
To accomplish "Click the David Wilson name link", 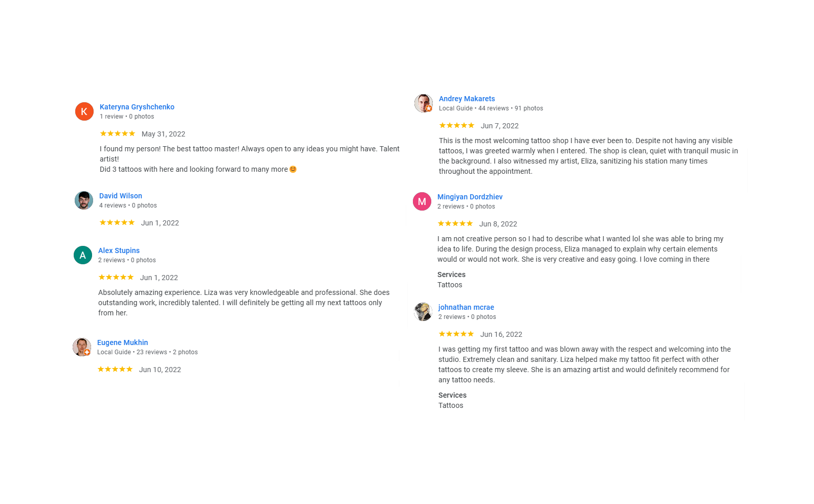I will 121,196.
